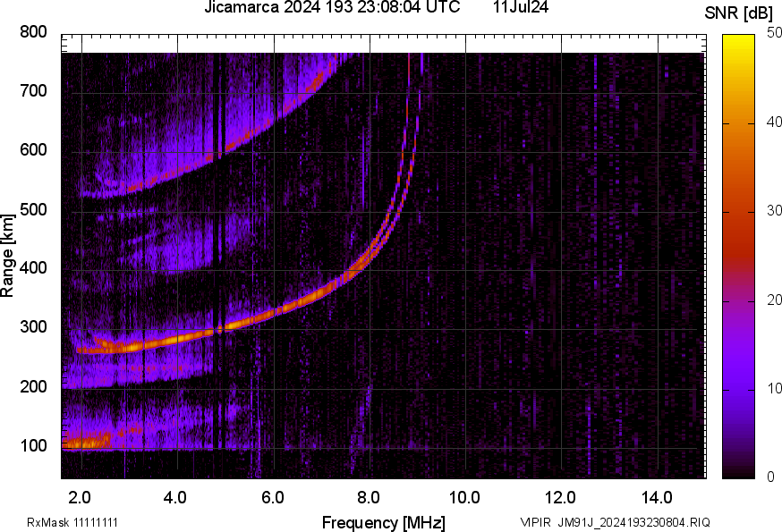
Task: Click the colorbar tick label '40'
Action: click(x=774, y=122)
